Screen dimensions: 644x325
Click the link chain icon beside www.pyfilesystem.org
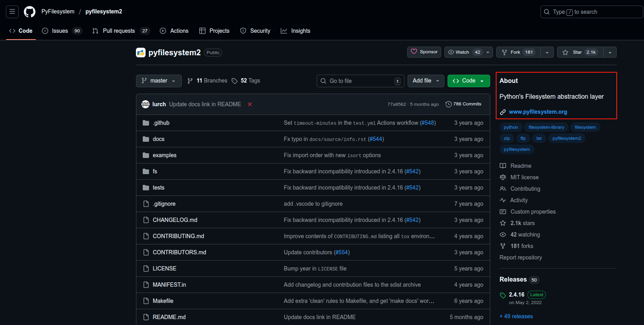[503, 112]
